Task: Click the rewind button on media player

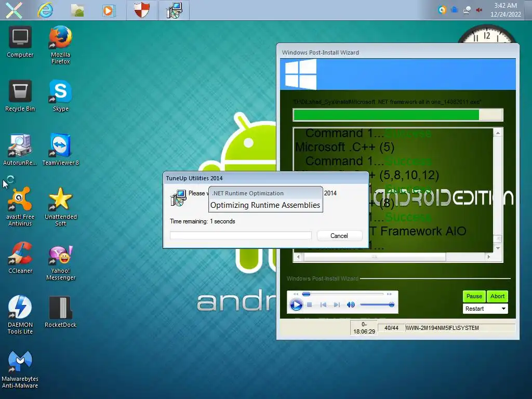Action: point(296,294)
